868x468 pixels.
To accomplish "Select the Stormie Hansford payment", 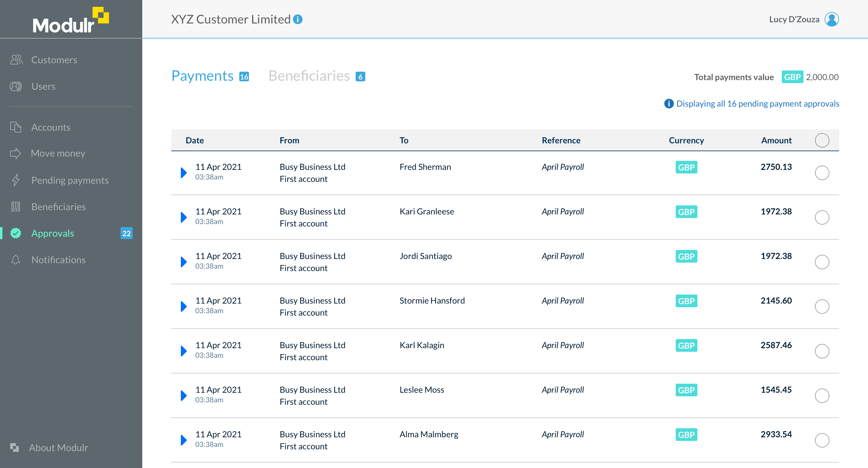I will pyautogui.click(x=822, y=306).
